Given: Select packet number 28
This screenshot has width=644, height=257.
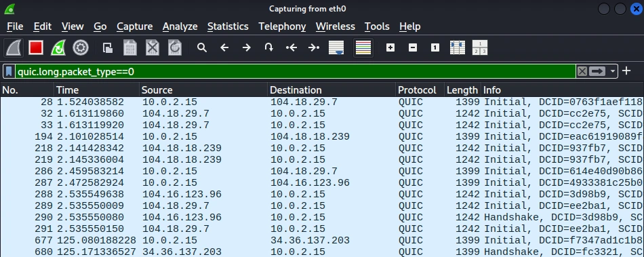Looking at the screenshot, I should (x=322, y=102).
